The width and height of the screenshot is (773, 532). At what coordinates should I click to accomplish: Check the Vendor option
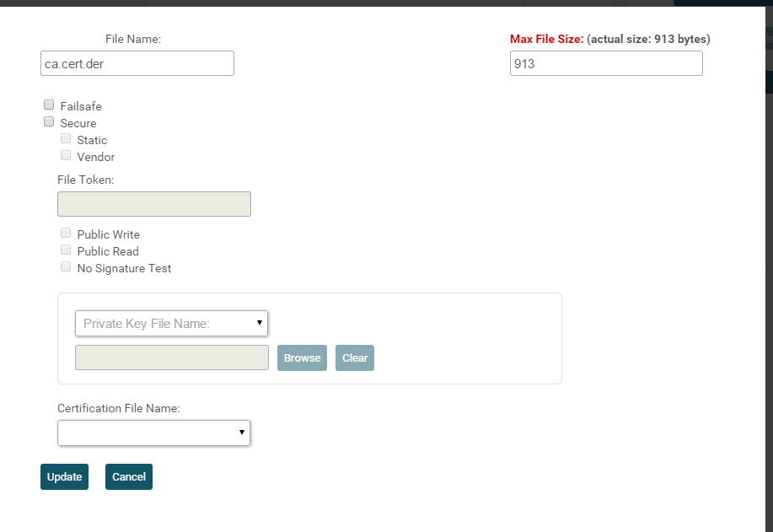coord(66,155)
